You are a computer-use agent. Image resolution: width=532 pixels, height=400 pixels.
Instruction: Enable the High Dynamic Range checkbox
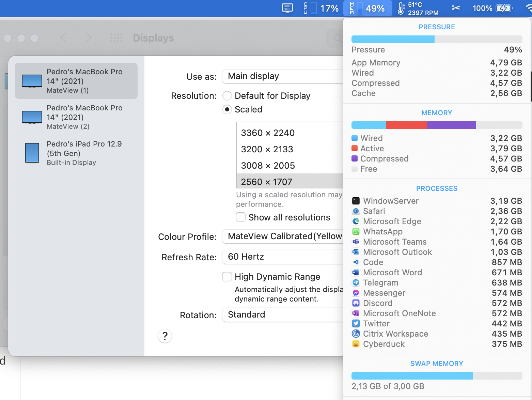tap(227, 277)
